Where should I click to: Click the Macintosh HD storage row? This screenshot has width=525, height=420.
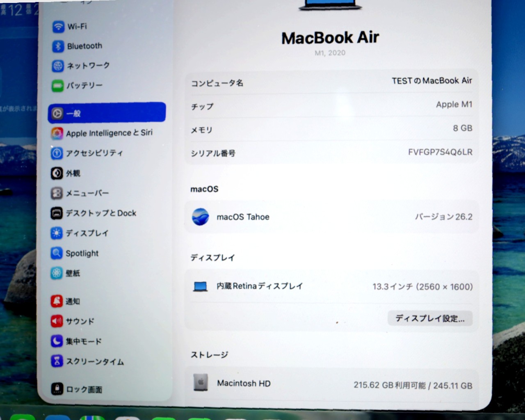tap(331, 384)
